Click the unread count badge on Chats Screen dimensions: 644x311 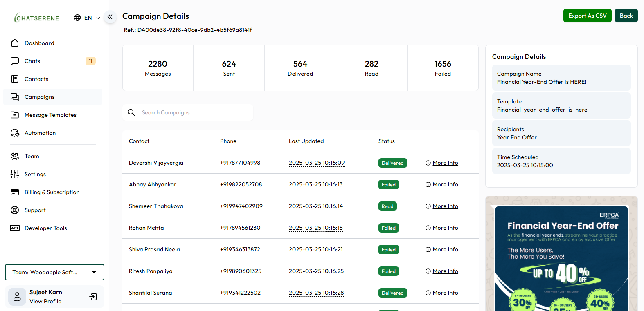coord(90,61)
